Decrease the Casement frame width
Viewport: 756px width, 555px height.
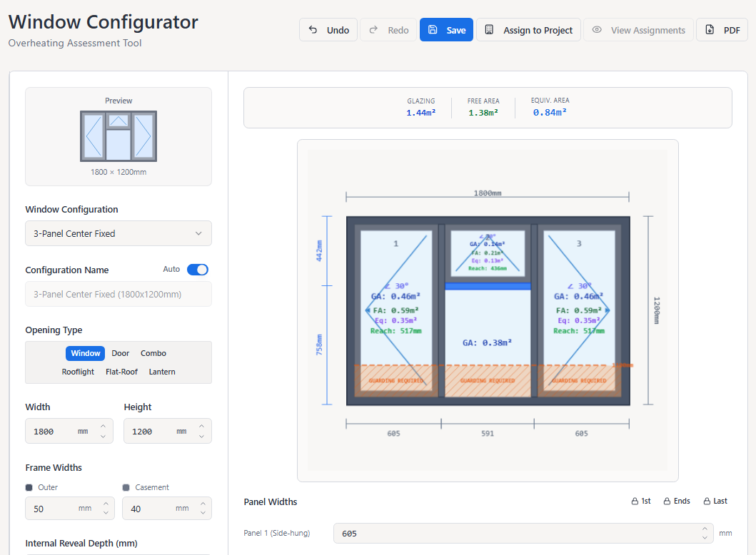[x=203, y=514]
